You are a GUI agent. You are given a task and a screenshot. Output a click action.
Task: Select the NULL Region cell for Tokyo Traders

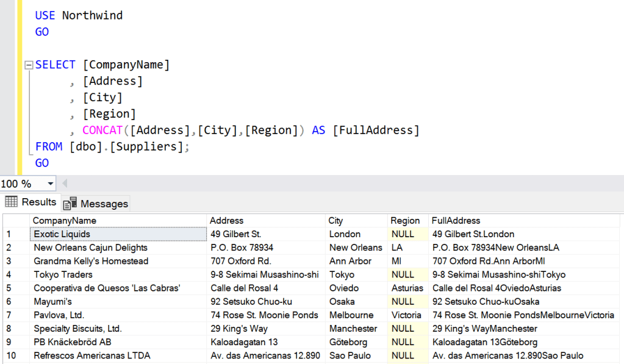coord(403,274)
